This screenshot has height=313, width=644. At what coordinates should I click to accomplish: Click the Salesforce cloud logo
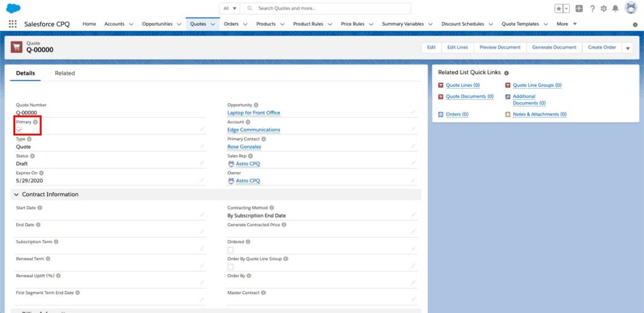pyautogui.click(x=13, y=8)
